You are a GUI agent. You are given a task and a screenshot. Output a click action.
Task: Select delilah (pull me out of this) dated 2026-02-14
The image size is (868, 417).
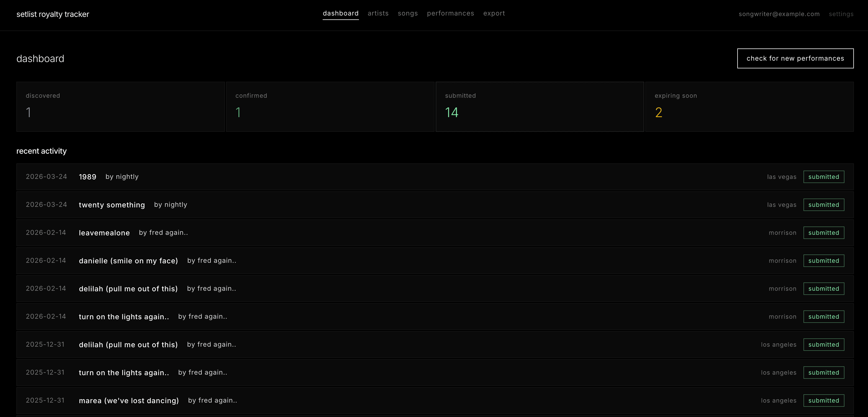(x=128, y=289)
